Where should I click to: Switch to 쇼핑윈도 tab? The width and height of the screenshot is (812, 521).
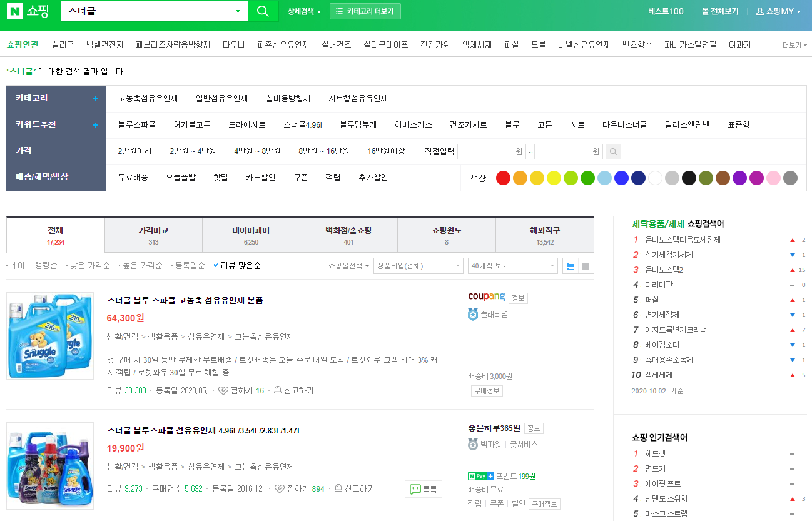point(446,235)
